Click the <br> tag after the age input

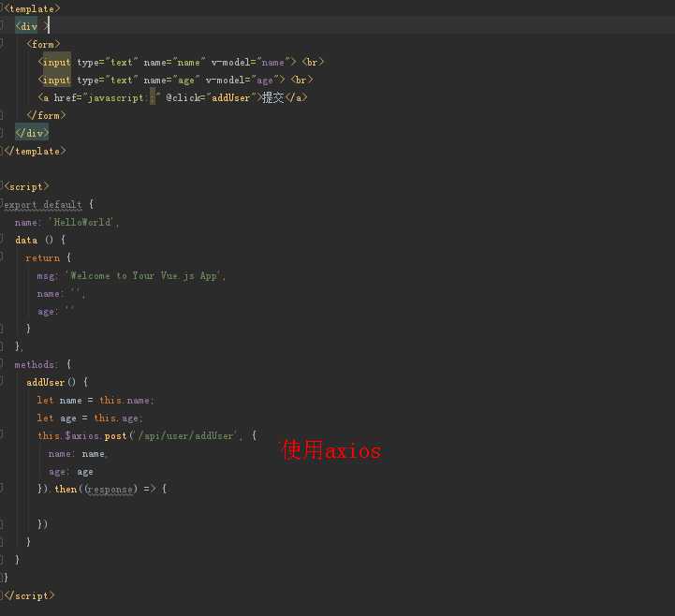[x=301, y=80]
